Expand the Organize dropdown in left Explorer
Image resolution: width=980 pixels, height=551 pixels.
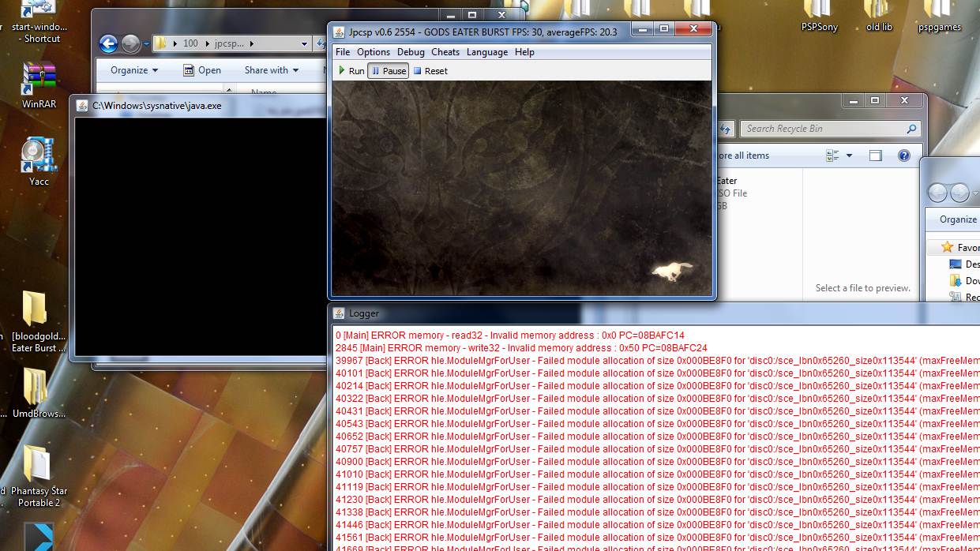[134, 70]
